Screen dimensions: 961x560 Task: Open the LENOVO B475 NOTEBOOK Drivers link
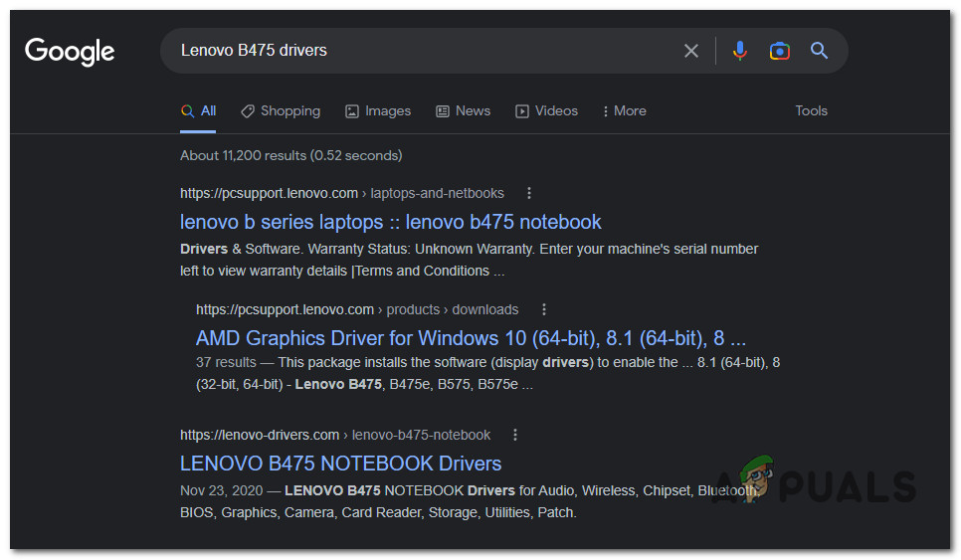(341, 464)
